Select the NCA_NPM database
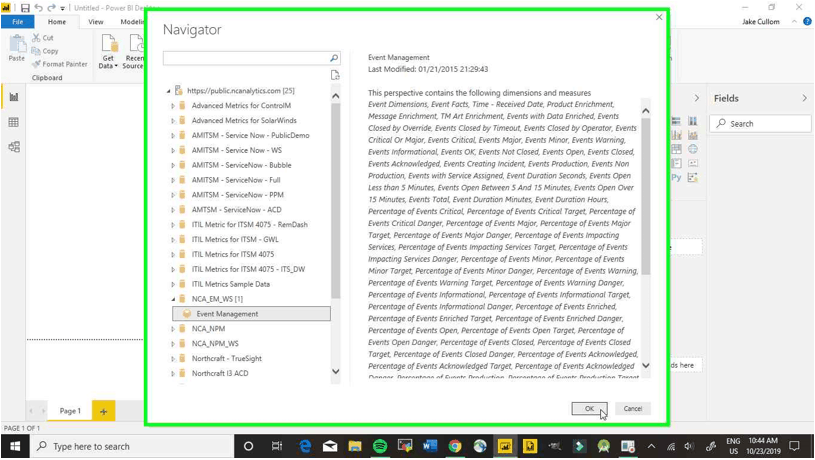Screen dimensions: 815x460 (x=208, y=329)
